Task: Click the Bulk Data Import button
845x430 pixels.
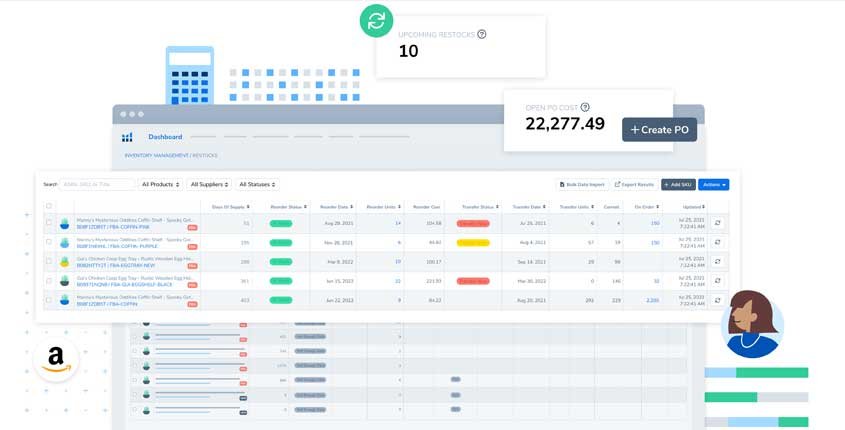Action: 582,185
